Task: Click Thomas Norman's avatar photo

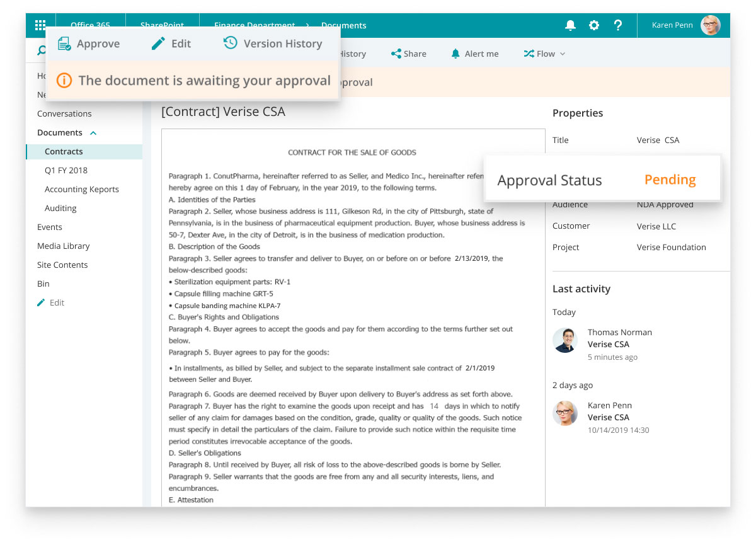Action: pos(565,340)
